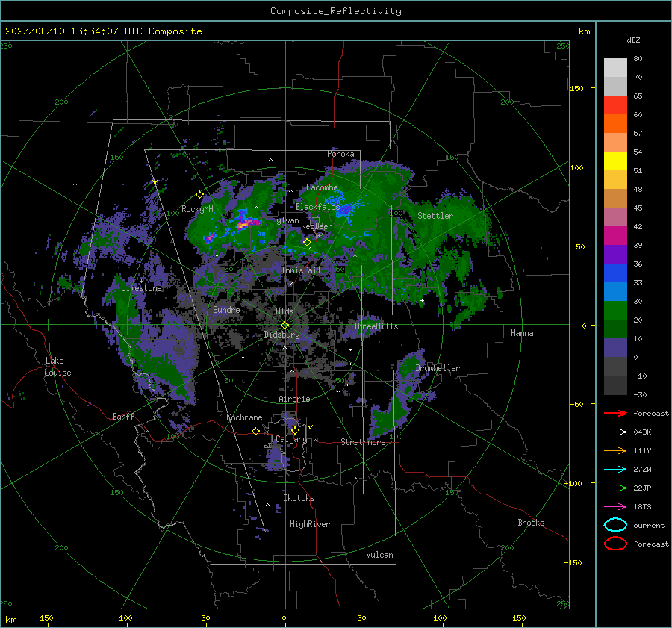This screenshot has height=628, width=672.
Task: Select the Airdrie label
Action: 294,399
